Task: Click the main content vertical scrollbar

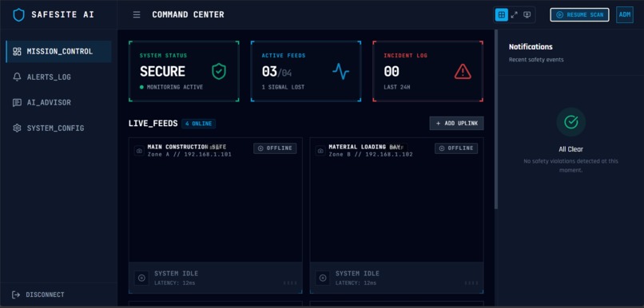Action: pos(496,119)
